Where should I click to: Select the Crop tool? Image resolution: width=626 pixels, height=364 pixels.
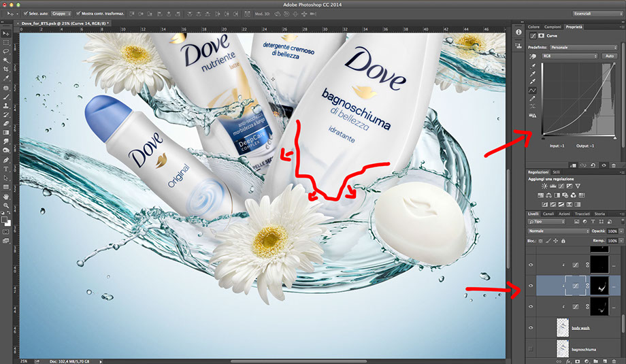[x=6, y=69]
